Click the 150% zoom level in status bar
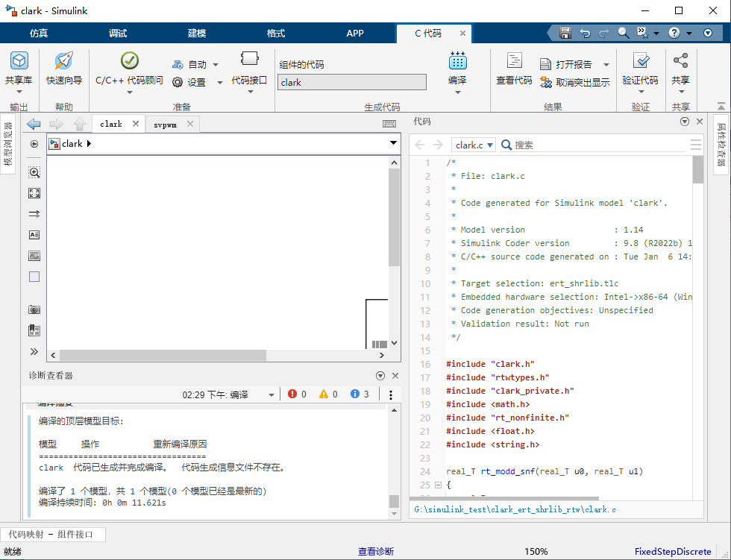The image size is (731, 560). [x=536, y=552]
